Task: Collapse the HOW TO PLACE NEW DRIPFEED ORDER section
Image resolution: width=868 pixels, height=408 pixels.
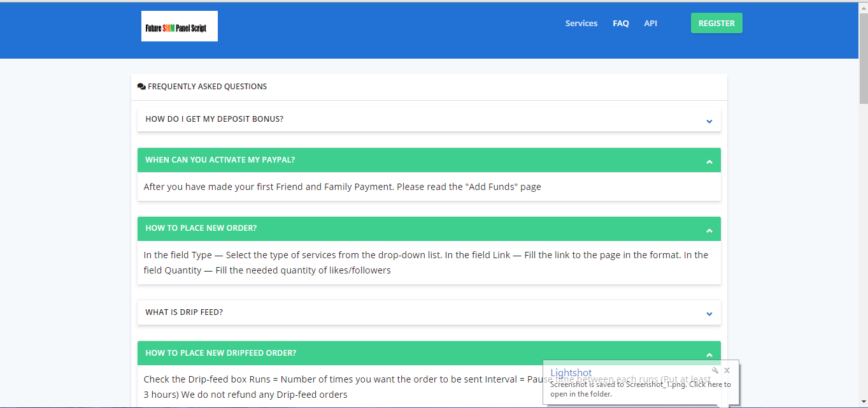Action: (709, 354)
